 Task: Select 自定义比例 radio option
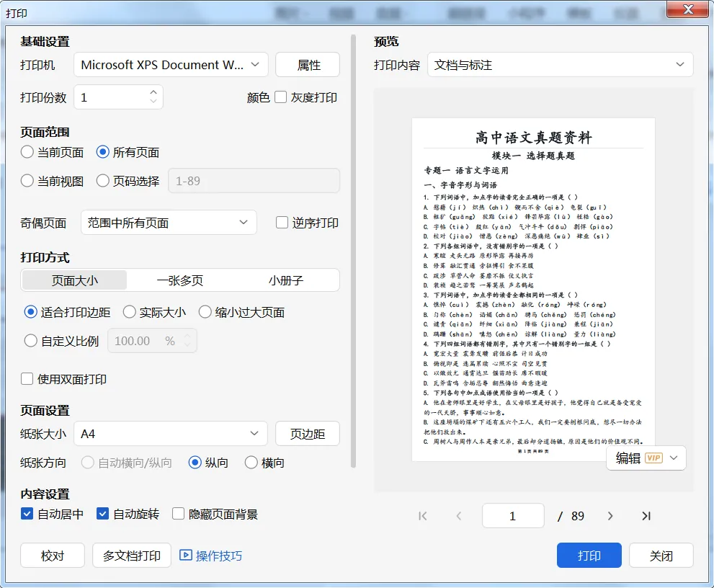(x=30, y=341)
